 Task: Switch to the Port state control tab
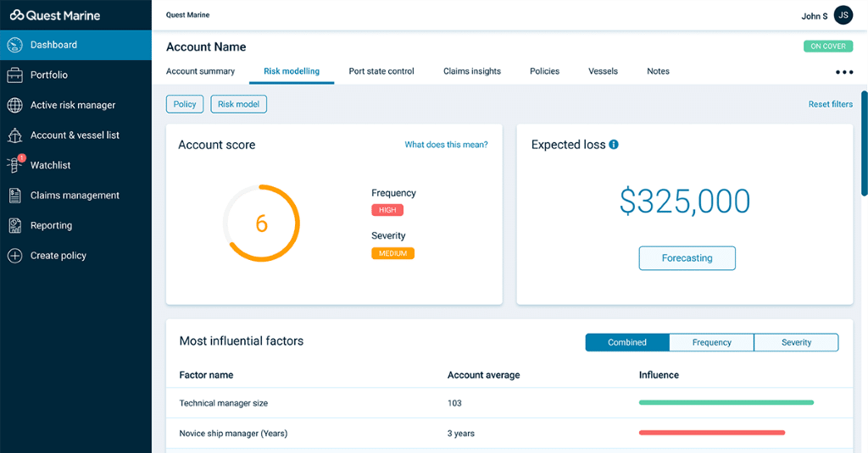(381, 71)
